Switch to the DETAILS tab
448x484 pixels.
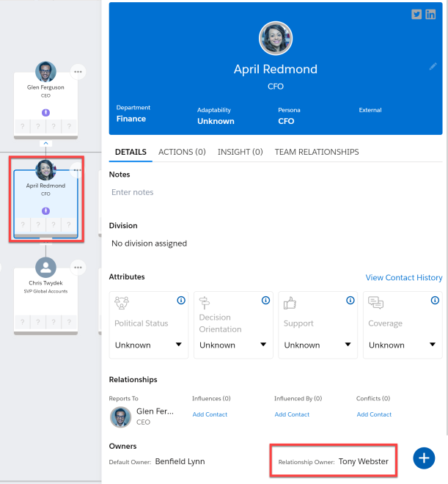click(131, 152)
